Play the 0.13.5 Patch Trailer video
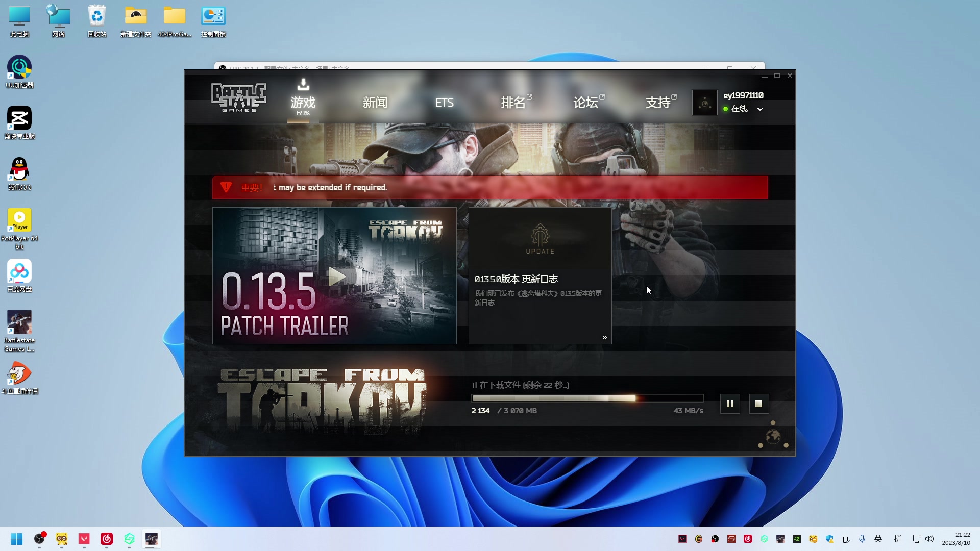Image resolution: width=980 pixels, height=551 pixels. [337, 277]
